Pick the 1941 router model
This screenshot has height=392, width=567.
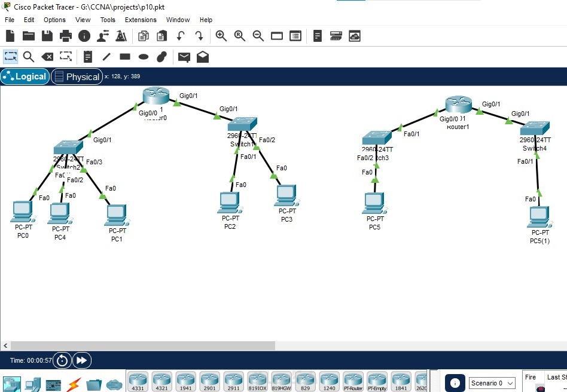(x=185, y=381)
